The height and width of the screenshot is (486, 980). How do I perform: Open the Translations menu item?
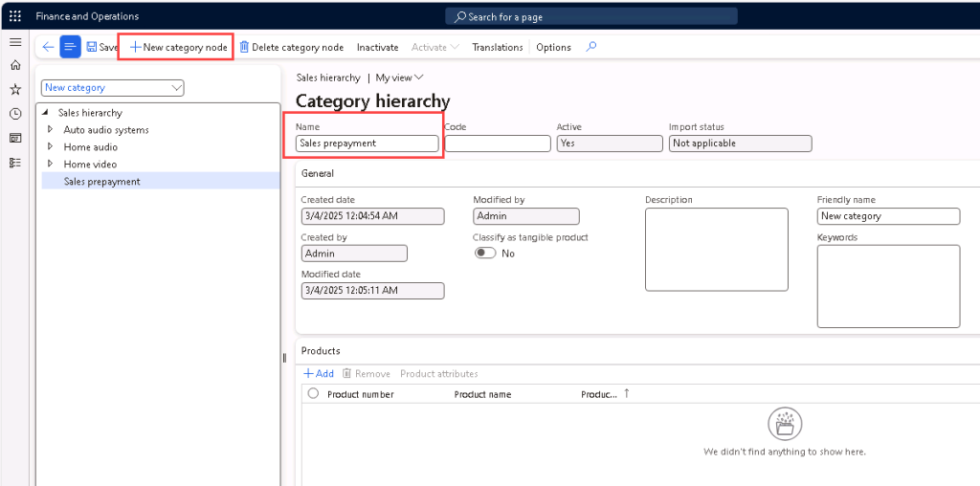click(x=497, y=47)
